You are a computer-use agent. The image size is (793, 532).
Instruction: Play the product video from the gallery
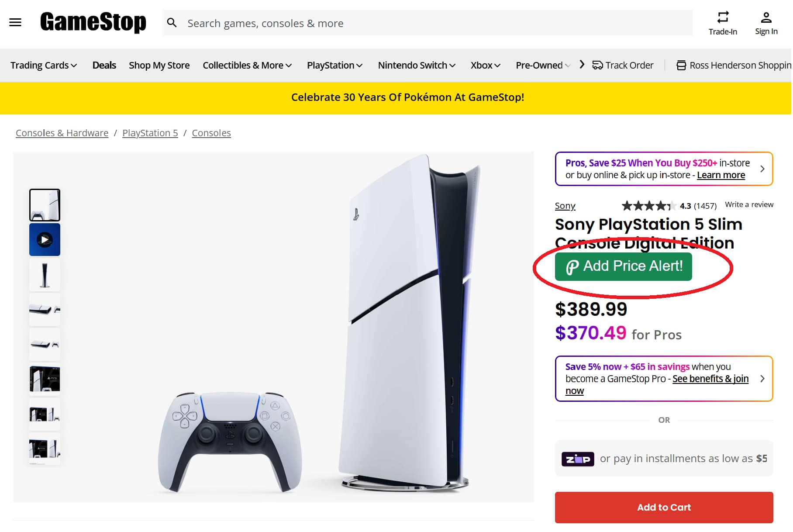[44, 239]
